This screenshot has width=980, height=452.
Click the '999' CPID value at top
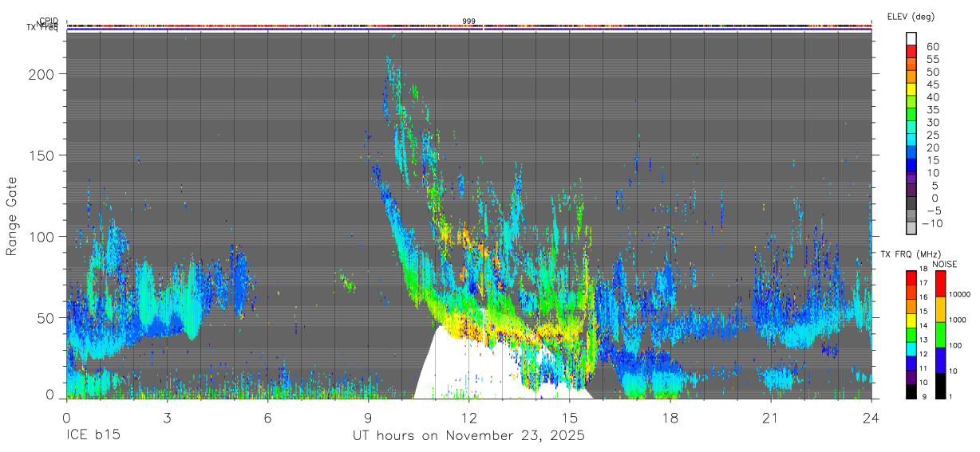tap(469, 21)
